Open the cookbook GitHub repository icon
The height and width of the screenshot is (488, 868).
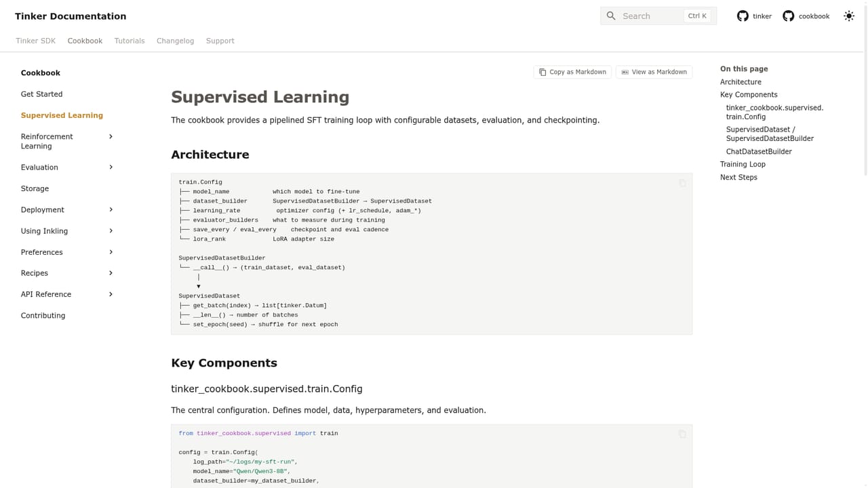tap(788, 16)
